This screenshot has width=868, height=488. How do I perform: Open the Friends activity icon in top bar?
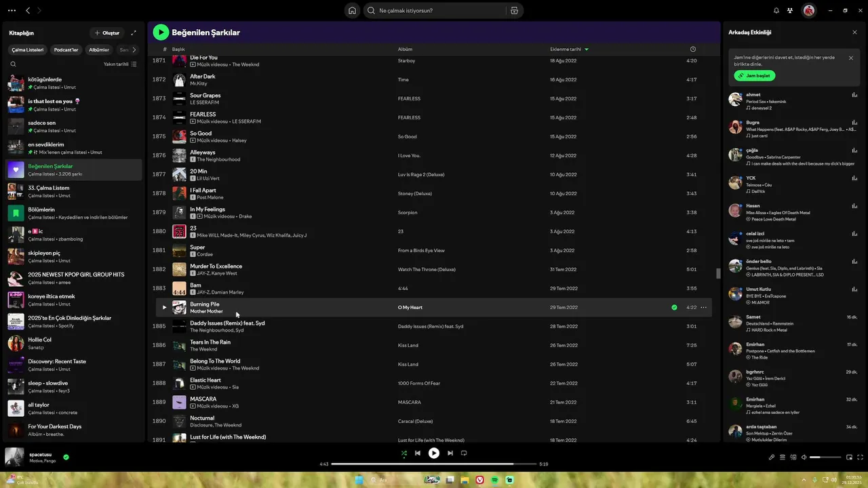[x=791, y=10]
